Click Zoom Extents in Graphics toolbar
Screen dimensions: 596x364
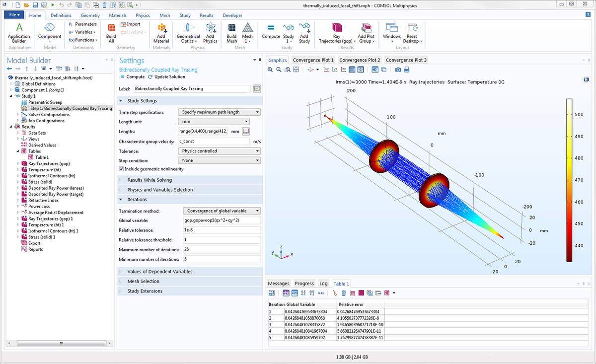pyautogui.click(x=296, y=70)
